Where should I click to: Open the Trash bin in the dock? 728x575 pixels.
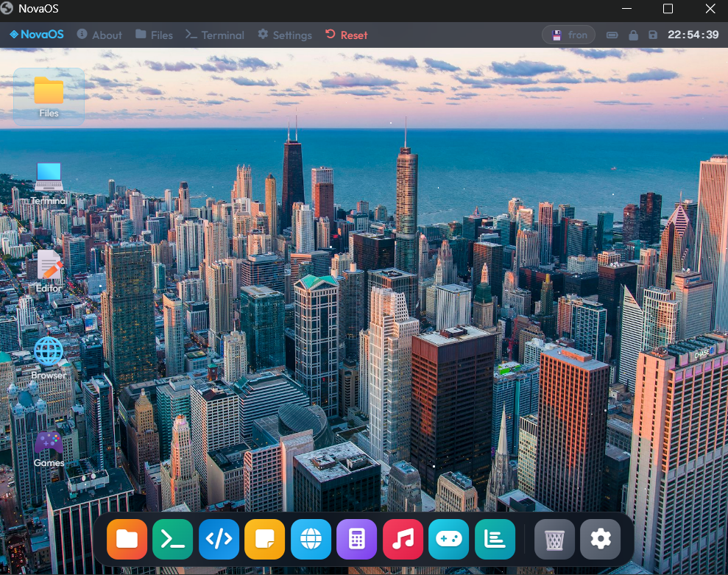pos(554,539)
